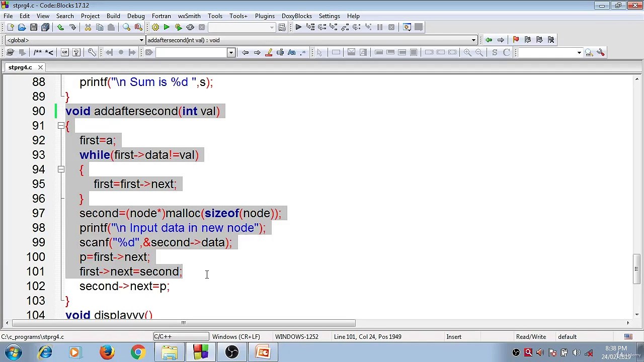Click the Save all files icon
This screenshot has height=362, width=644.
pos(45,27)
